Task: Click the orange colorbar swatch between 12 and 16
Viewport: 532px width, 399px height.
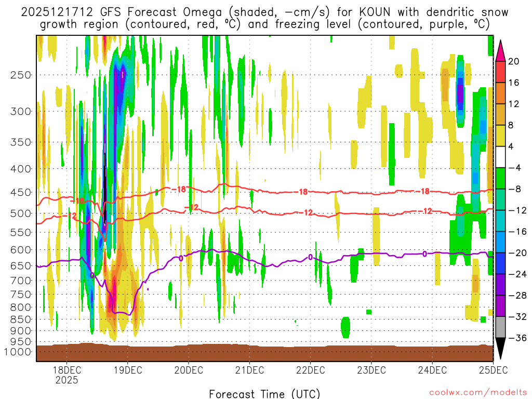Action: tap(500, 94)
